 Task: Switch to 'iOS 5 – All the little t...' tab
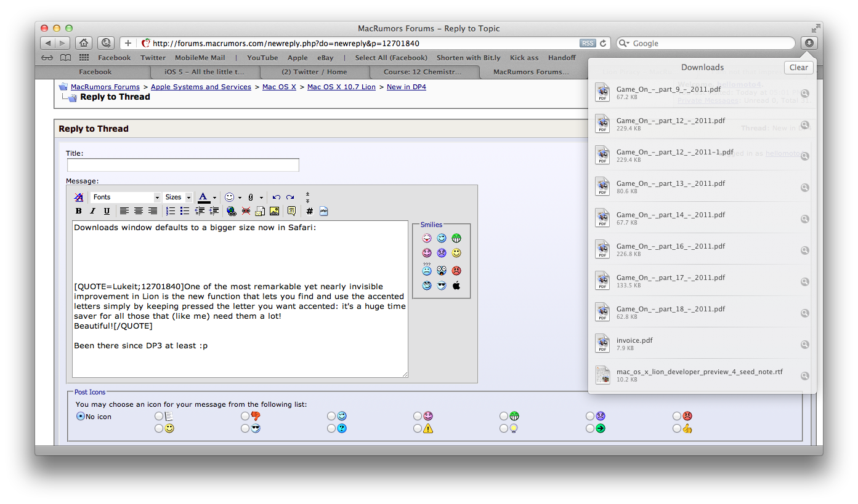(x=204, y=72)
